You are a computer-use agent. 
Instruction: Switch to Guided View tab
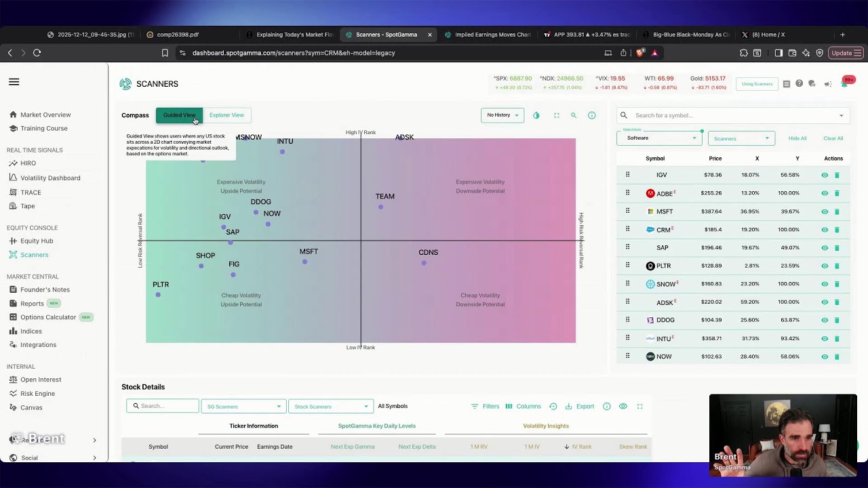179,115
